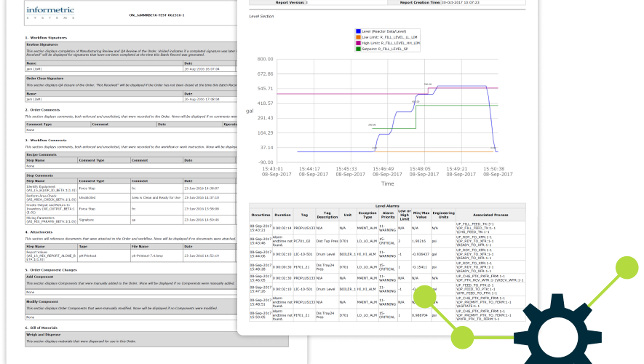Click the 'Time' x-axis title

pyautogui.click(x=387, y=183)
